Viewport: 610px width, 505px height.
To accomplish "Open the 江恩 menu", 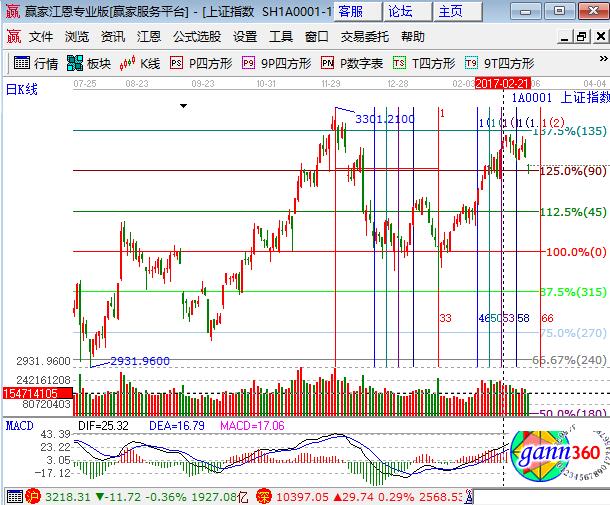I will coord(148,37).
